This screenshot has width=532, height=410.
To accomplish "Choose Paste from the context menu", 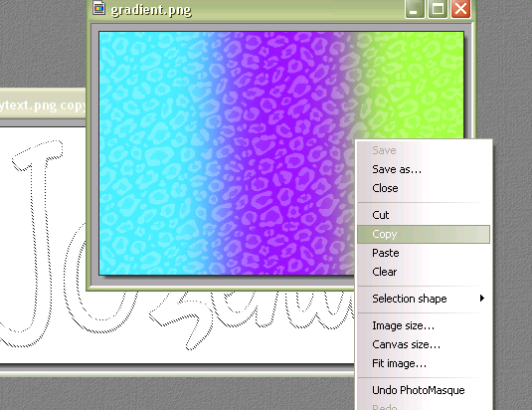I will 424,253.
